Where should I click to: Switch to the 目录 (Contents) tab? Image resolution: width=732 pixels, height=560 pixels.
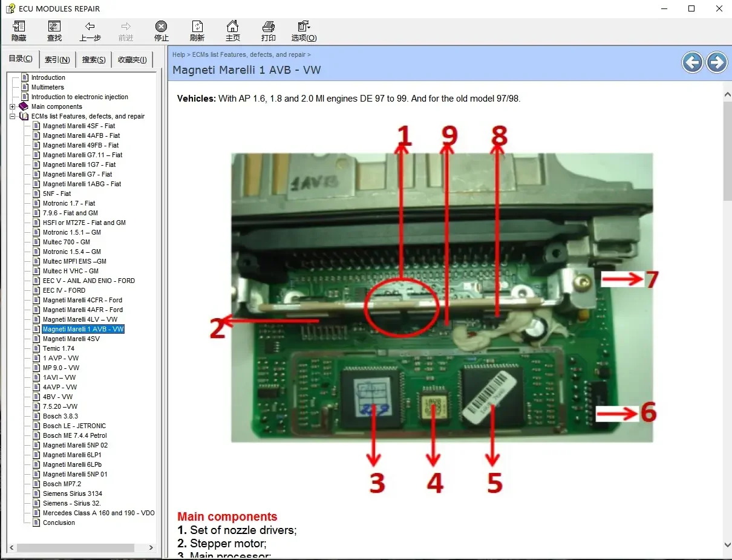(x=21, y=59)
